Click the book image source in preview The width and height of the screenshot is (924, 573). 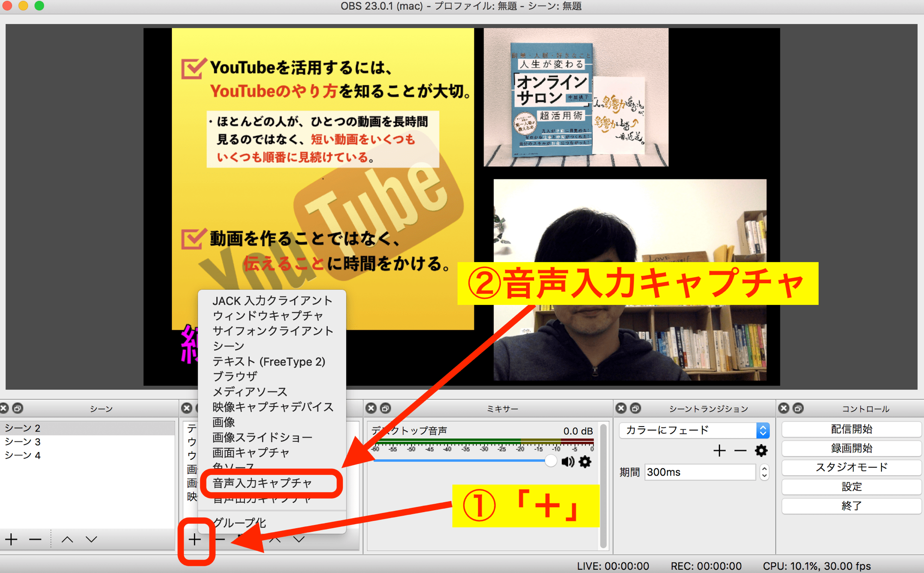576,97
